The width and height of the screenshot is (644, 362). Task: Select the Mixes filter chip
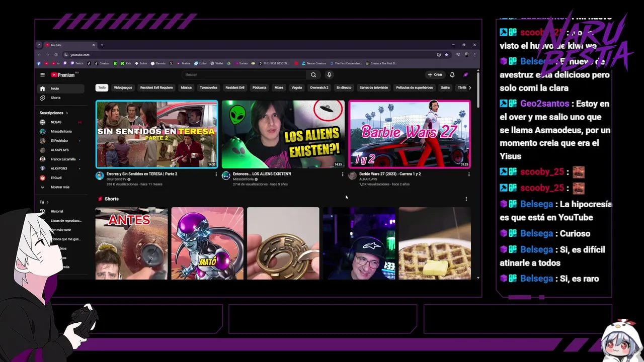tap(279, 87)
